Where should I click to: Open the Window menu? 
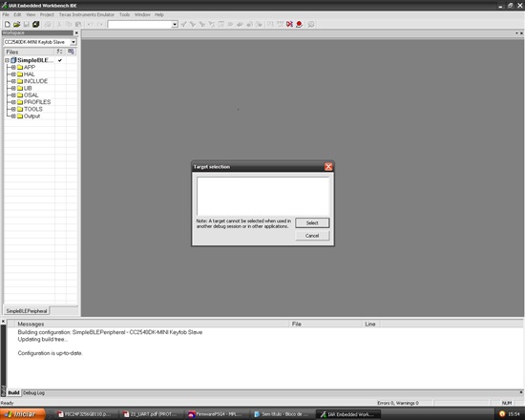click(142, 14)
